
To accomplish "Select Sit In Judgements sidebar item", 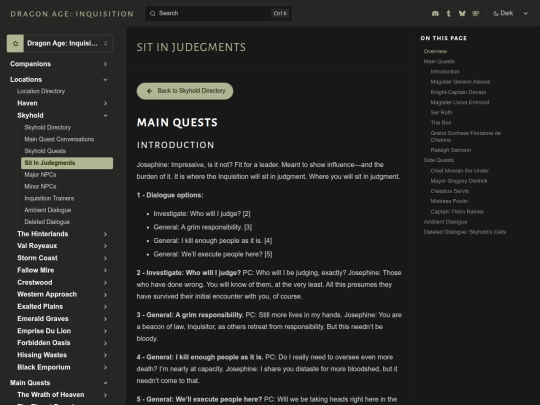I will (x=67, y=163).
